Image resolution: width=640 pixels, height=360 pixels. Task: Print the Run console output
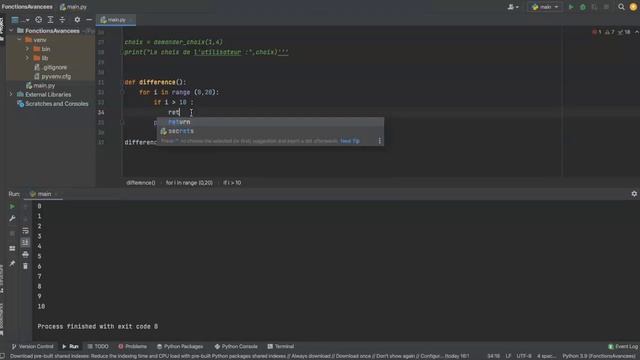pyautogui.click(x=25, y=254)
